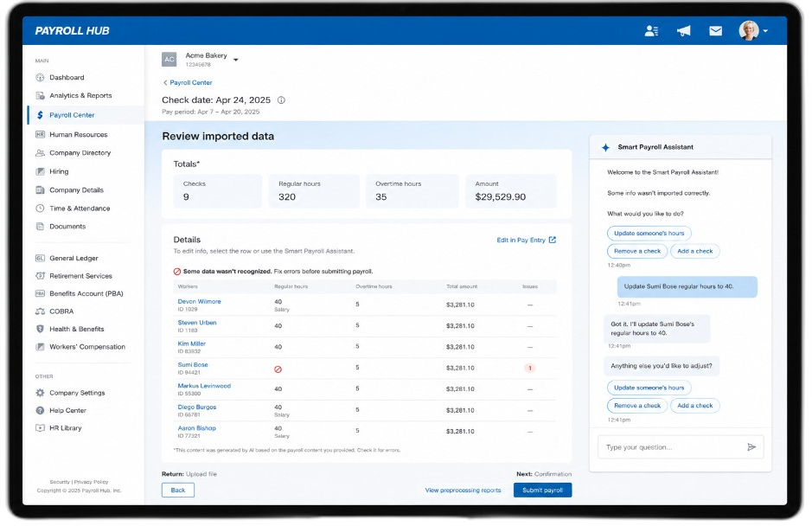The height and width of the screenshot is (526, 812).
Task: Open the mail envelope icon
Action: tap(716, 31)
